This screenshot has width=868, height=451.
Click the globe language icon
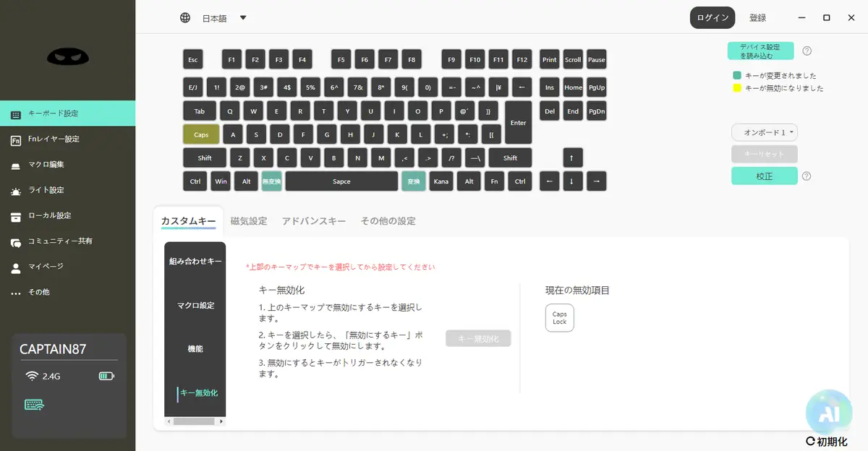click(x=185, y=18)
